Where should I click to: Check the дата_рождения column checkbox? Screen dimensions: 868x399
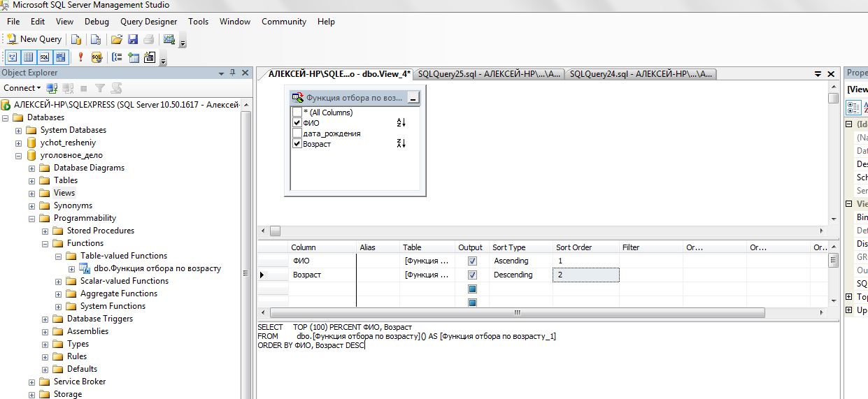tap(297, 133)
